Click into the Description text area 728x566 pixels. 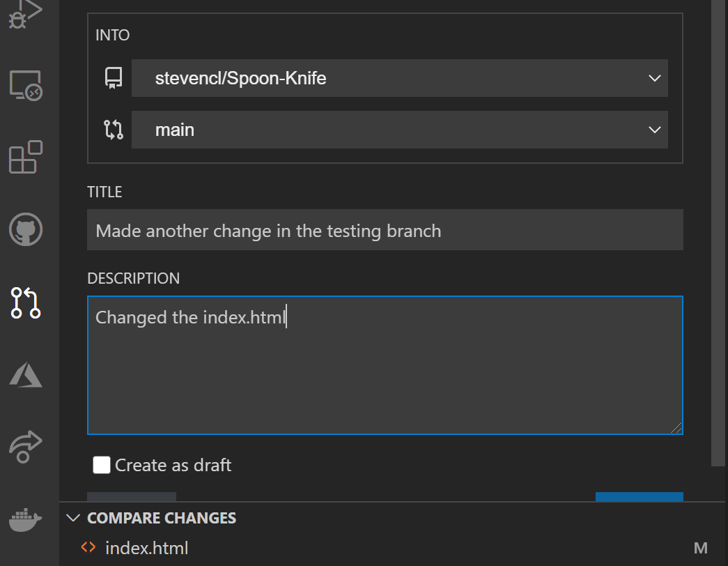click(x=385, y=365)
